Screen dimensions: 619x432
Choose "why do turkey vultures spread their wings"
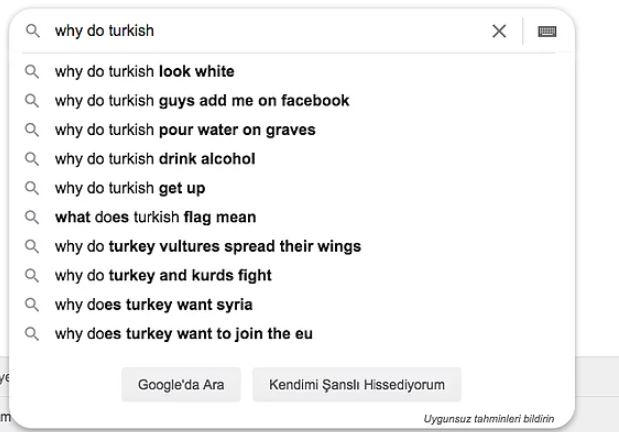pyautogui.click(x=208, y=246)
